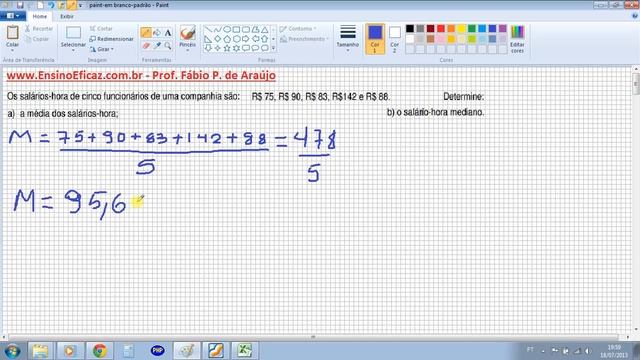Image resolution: width=640 pixels, height=360 pixels.
Task: Choose the curve shape
Action: tap(218, 30)
